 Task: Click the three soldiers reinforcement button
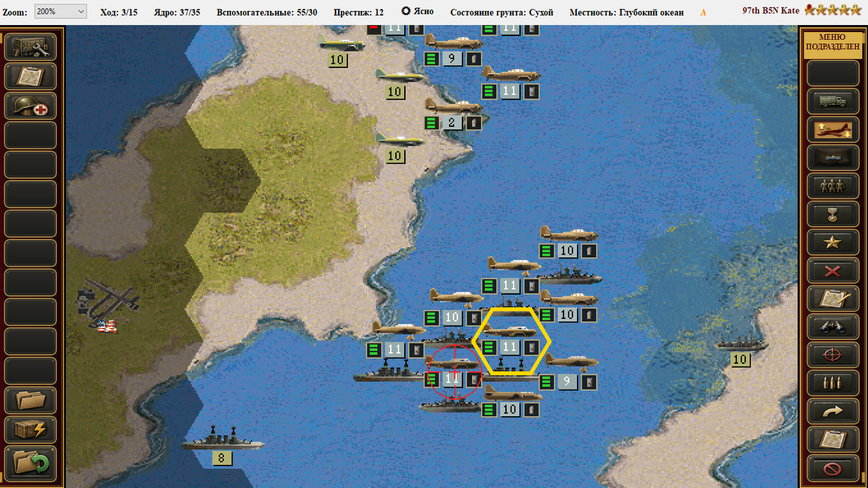tap(833, 186)
